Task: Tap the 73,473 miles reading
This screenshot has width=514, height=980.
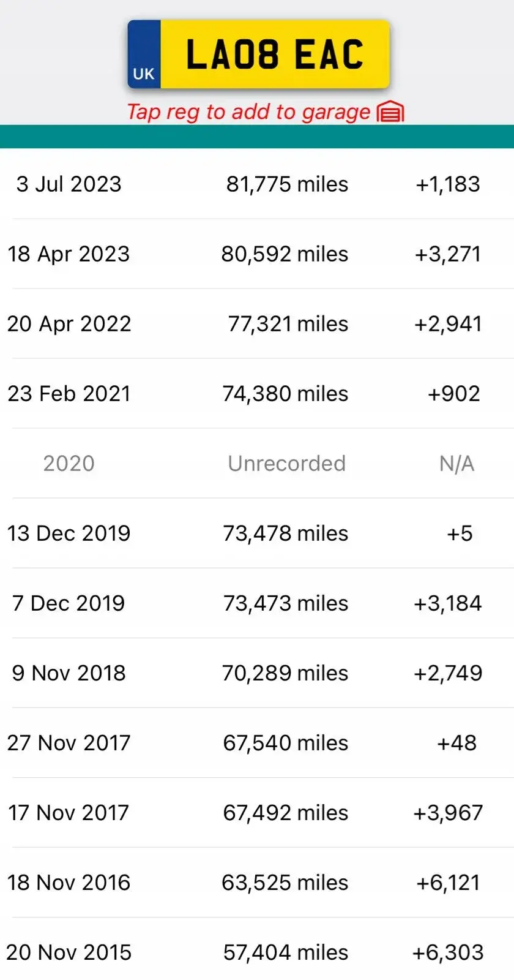Action: pos(286,603)
